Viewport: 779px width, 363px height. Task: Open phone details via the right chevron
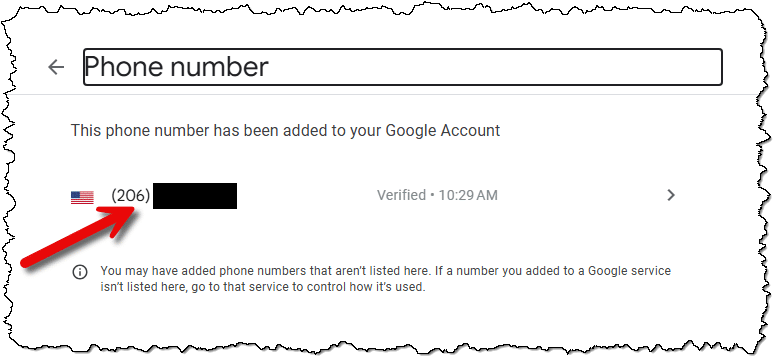coord(671,195)
